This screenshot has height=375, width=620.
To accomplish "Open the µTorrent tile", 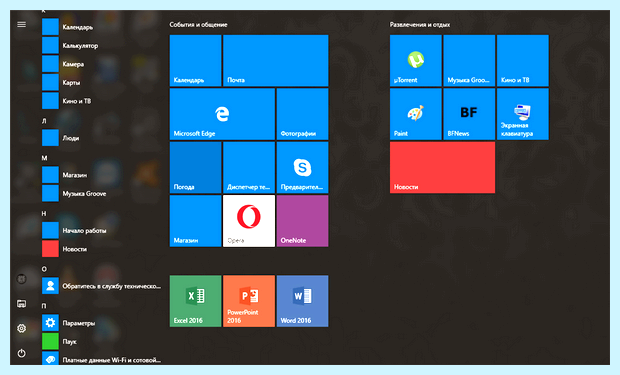I will pos(416,61).
